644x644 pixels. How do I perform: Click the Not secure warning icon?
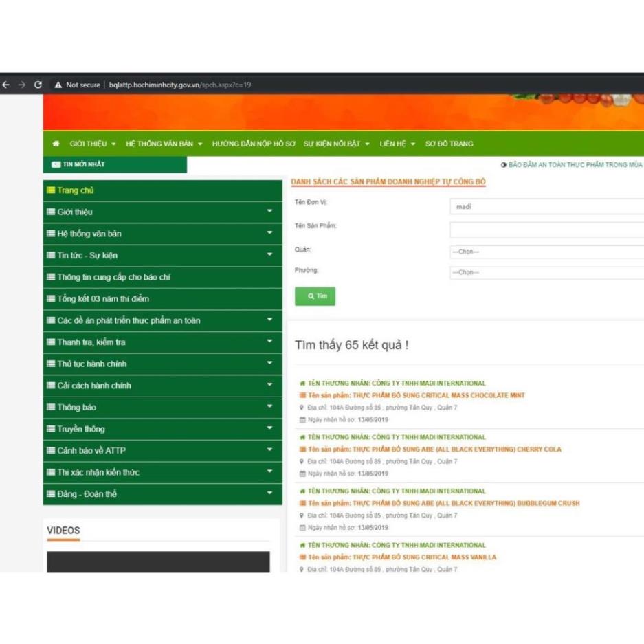tap(58, 85)
